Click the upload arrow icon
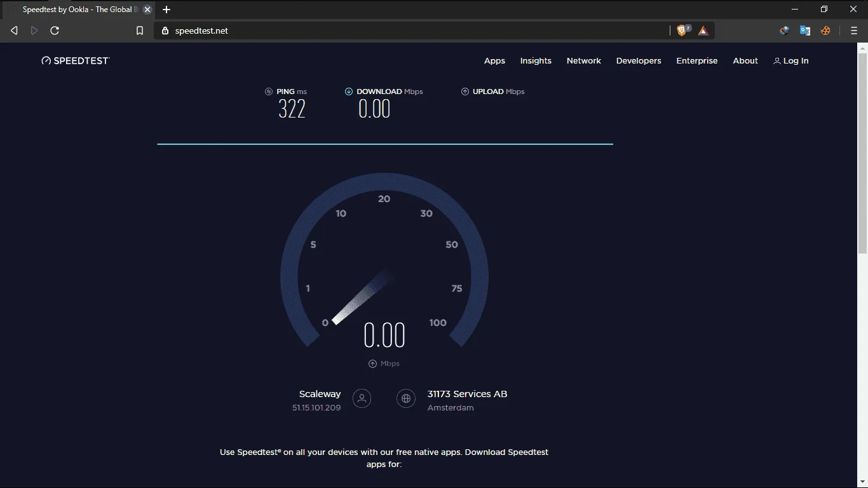Image resolution: width=868 pixels, height=488 pixels. click(x=465, y=91)
